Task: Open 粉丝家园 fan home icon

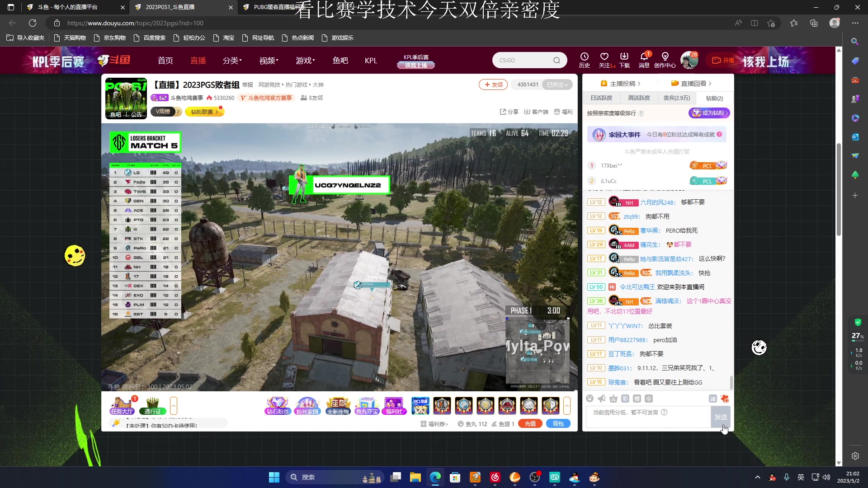Action: (307, 405)
